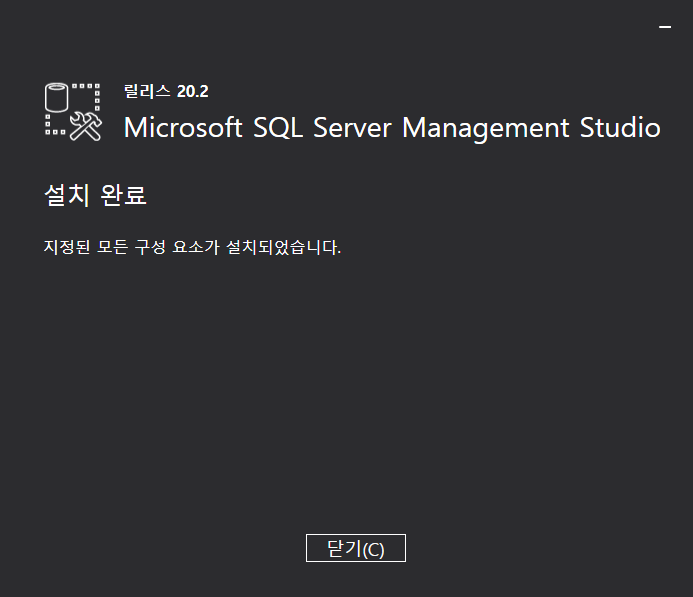693x597 pixels.
Task: Select the 릴리스 20.2 version text
Action: [166, 91]
